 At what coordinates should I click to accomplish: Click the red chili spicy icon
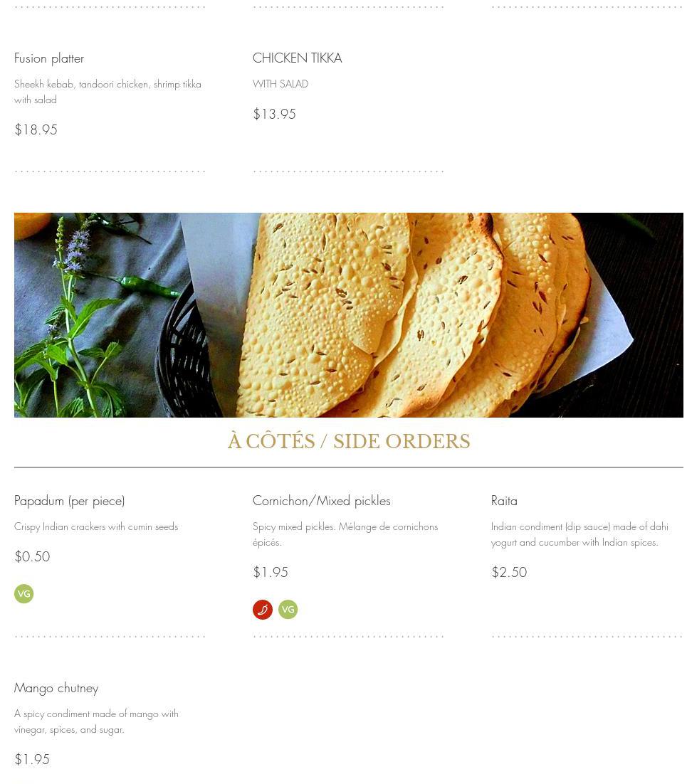263,610
